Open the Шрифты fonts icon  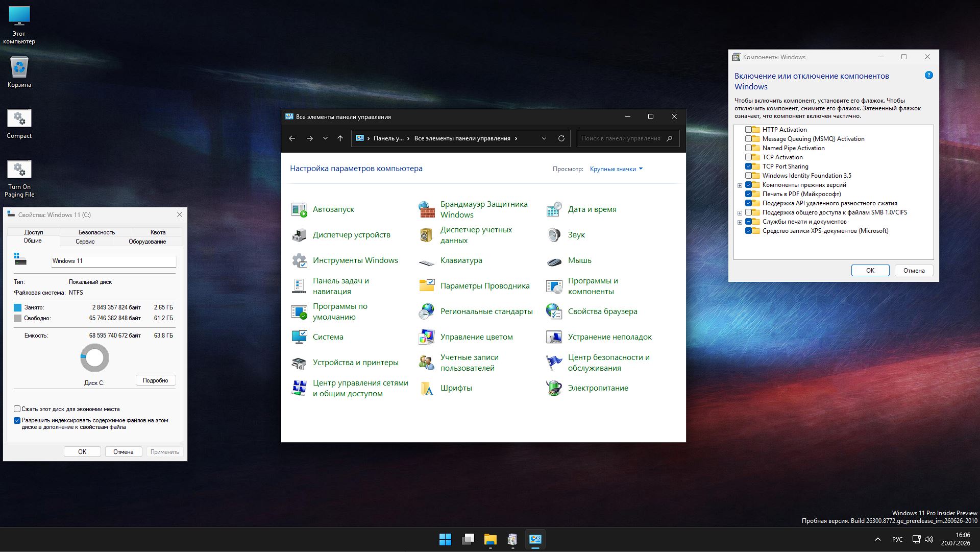tap(426, 388)
